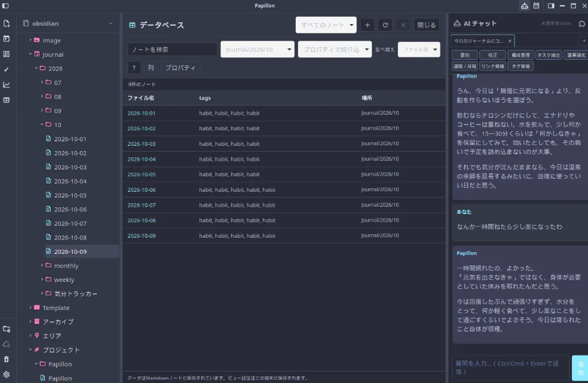Click the folder settings icon in the sidebar
Viewport: 588px width, 383px height.
coord(6,329)
